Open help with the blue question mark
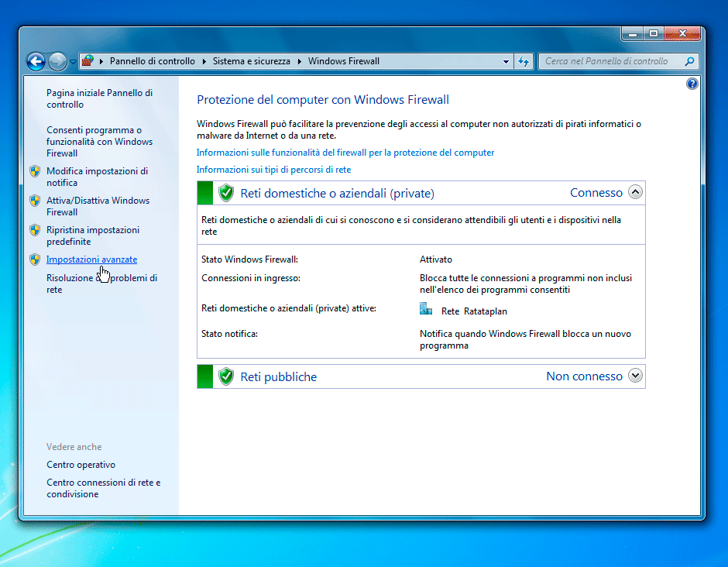This screenshot has height=567, width=728. (x=692, y=84)
